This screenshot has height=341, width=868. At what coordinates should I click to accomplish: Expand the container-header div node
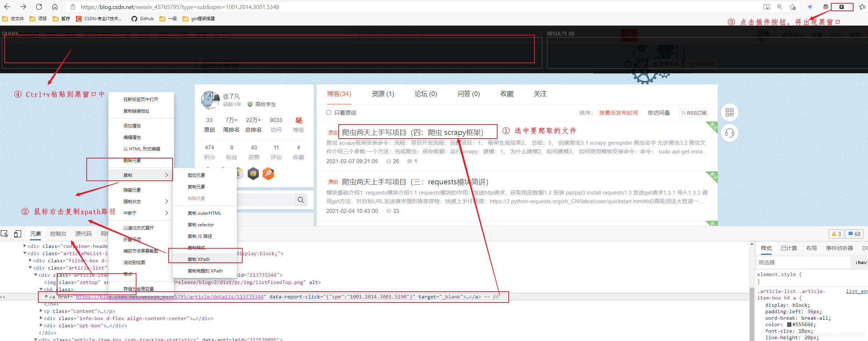coord(25,246)
